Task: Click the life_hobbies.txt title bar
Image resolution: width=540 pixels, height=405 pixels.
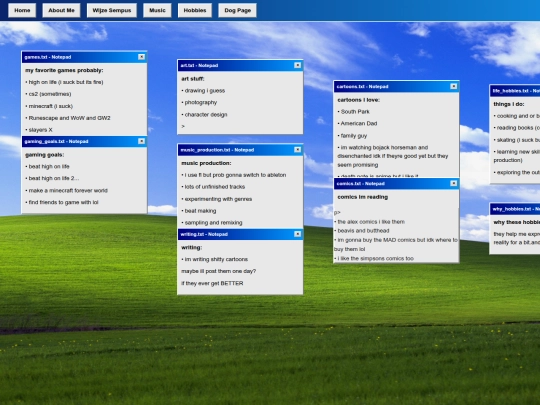Action: (x=515, y=91)
